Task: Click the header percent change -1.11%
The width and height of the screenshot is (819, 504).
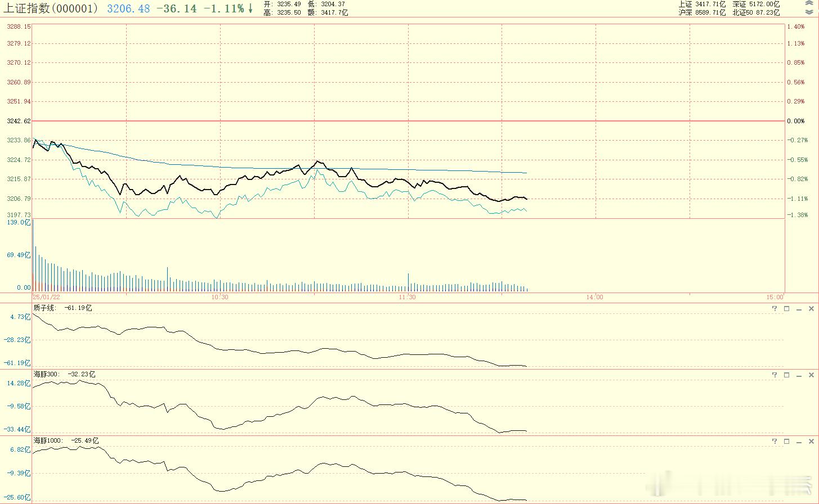Action: pos(223,8)
